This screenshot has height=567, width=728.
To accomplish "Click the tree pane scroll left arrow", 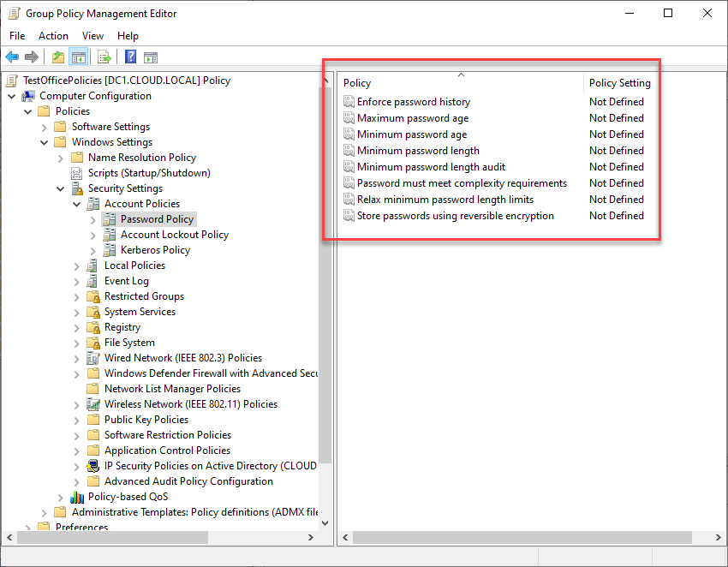I will coord(9,537).
